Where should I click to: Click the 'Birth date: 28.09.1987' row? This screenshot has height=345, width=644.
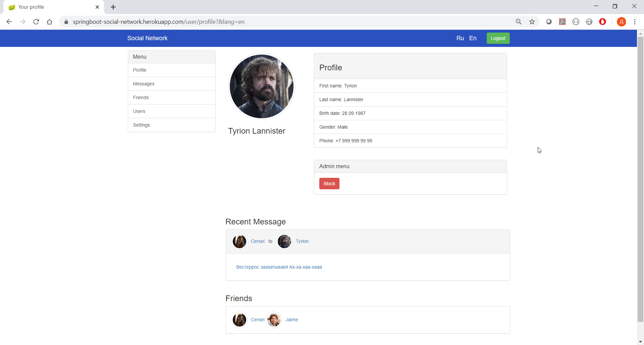(x=410, y=113)
